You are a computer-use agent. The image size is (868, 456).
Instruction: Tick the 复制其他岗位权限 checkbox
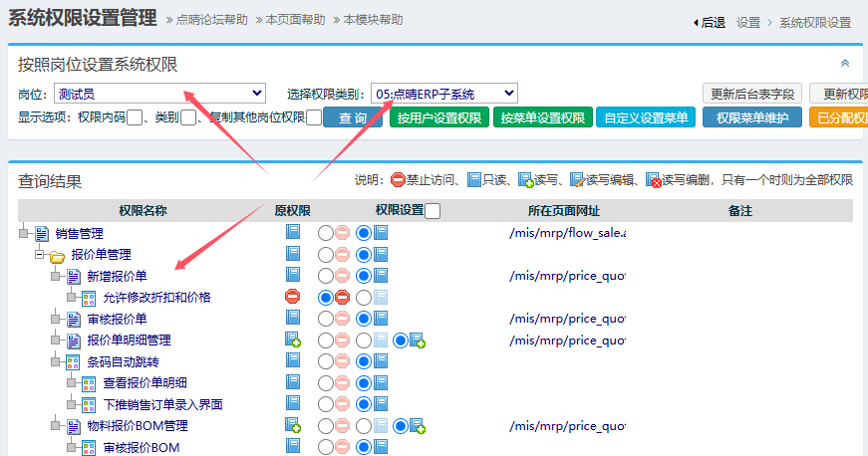point(314,118)
